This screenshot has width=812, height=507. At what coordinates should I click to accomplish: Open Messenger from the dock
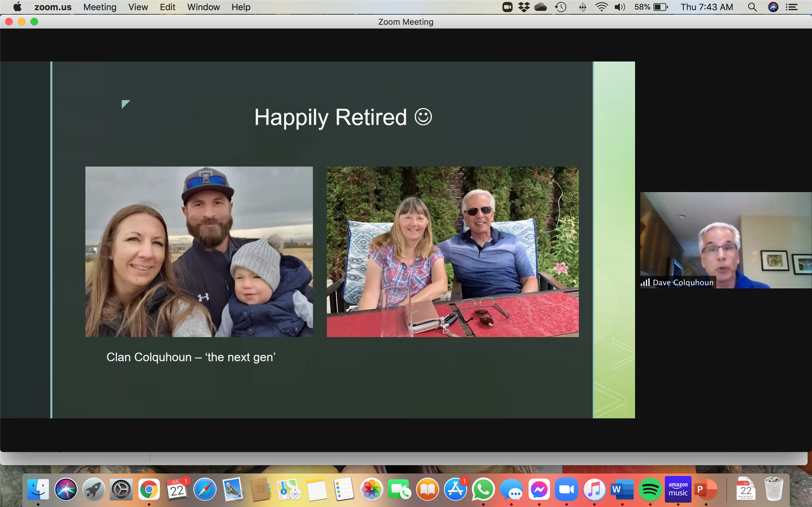point(539,489)
